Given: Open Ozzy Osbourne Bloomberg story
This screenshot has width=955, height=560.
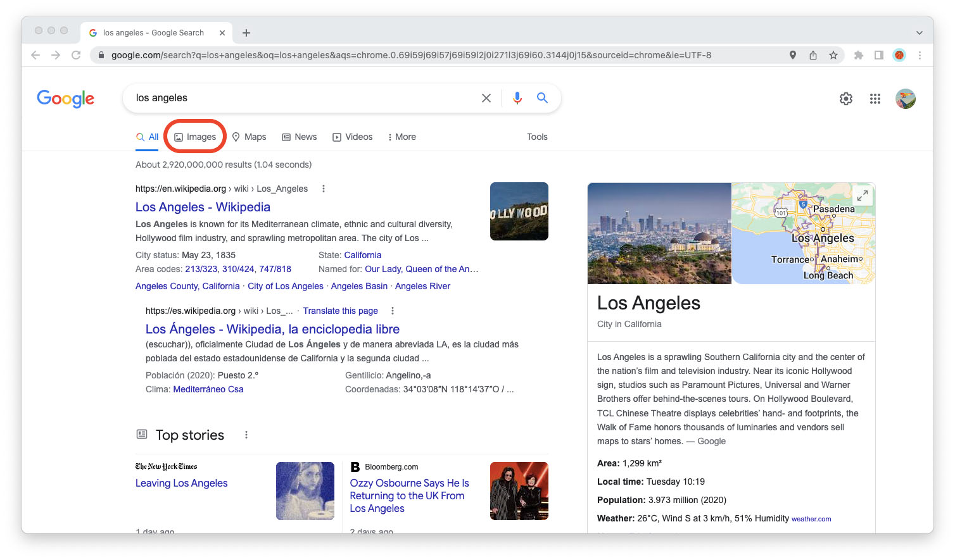Looking at the screenshot, I should coord(410,495).
